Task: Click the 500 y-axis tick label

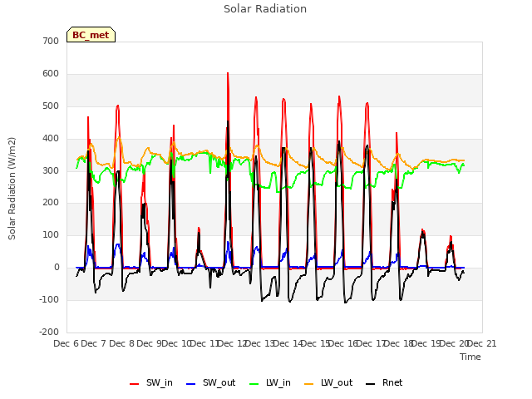Action: click(51, 106)
